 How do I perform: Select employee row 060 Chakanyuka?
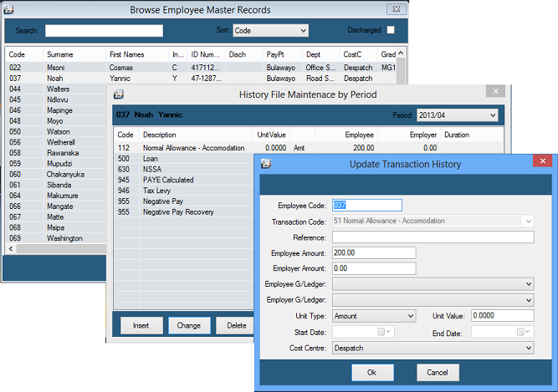click(x=56, y=174)
